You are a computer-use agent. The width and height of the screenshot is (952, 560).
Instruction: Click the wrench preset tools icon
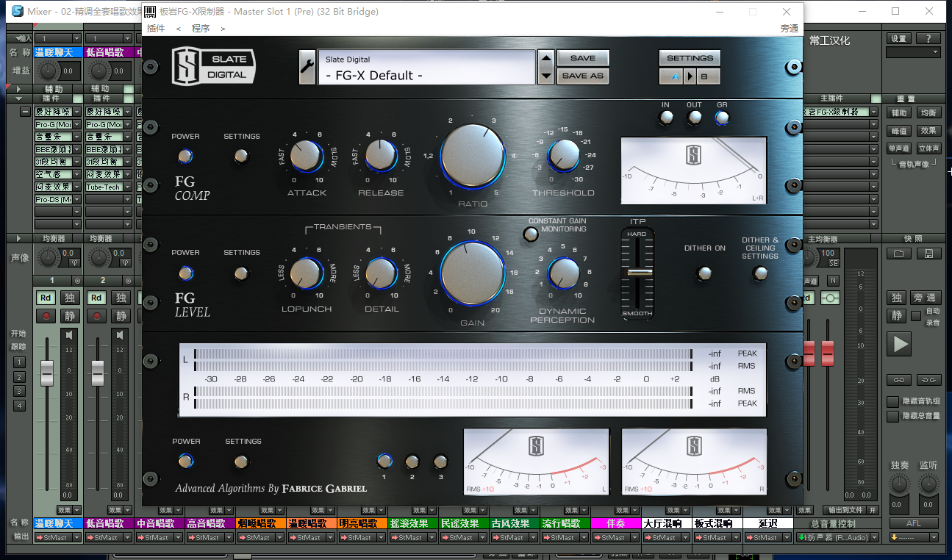tap(307, 68)
